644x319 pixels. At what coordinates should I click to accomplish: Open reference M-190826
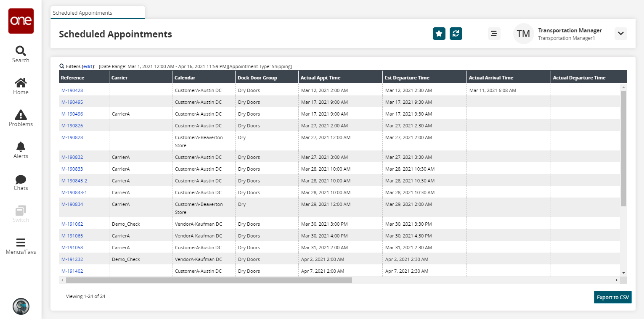point(72,126)
